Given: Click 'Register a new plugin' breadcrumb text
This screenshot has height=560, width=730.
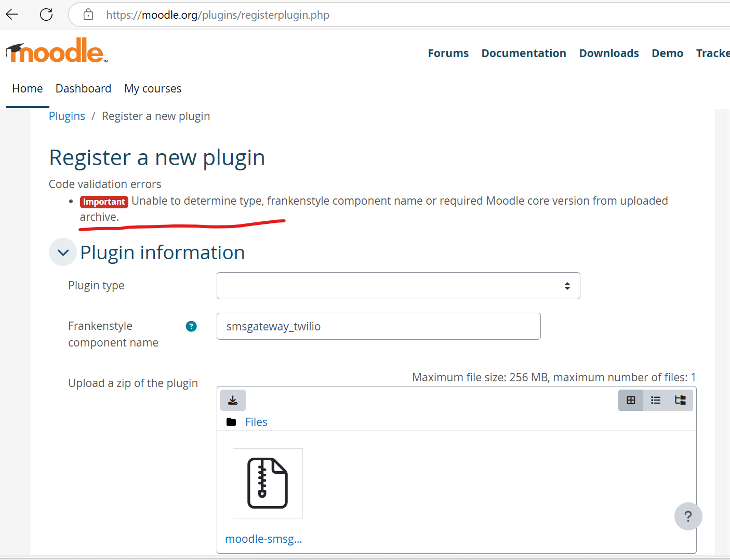Looking at the screenshot, I should pos(156,116).
